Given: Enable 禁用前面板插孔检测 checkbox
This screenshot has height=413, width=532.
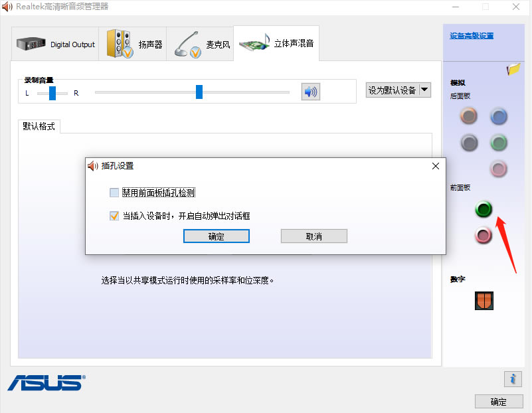Looking at the screenshot, I should click(114, 193).
